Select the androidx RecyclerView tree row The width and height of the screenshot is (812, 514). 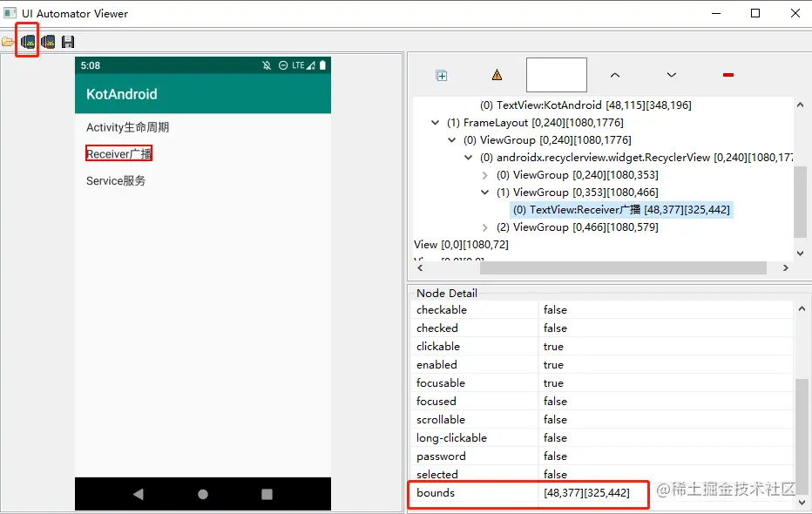tap(636, 158)
